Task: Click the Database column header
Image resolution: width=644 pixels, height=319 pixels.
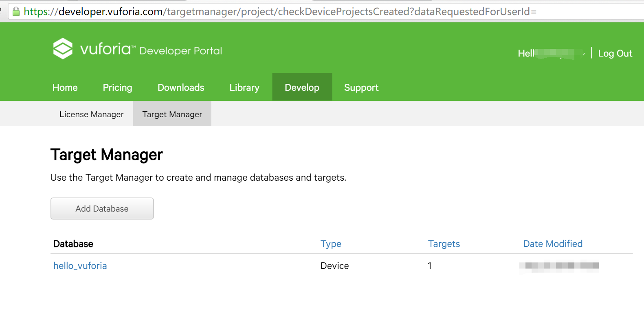Action: pos(73,244)
